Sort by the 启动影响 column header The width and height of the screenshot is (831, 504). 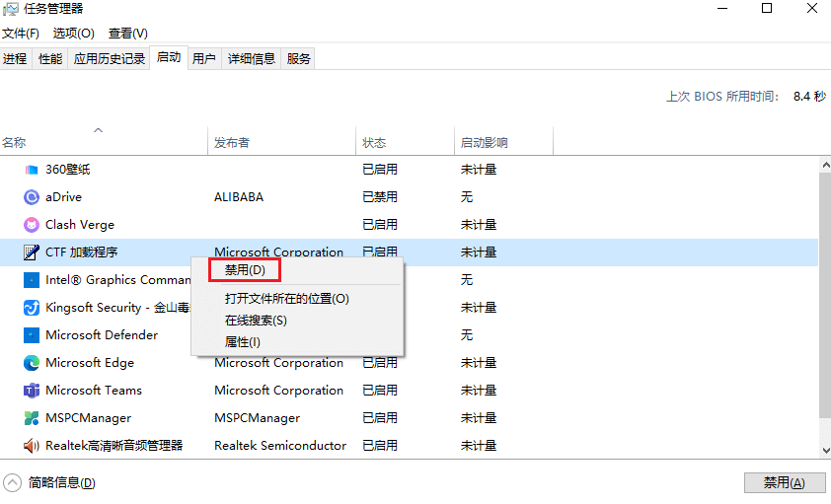[504, 142]
